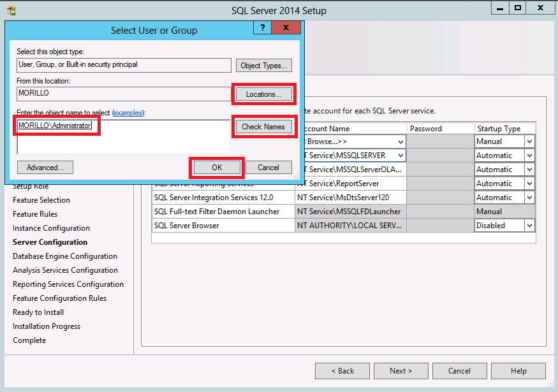Click the Account Name column header
This screenshot has width=558, height=392.
(351, 128)
